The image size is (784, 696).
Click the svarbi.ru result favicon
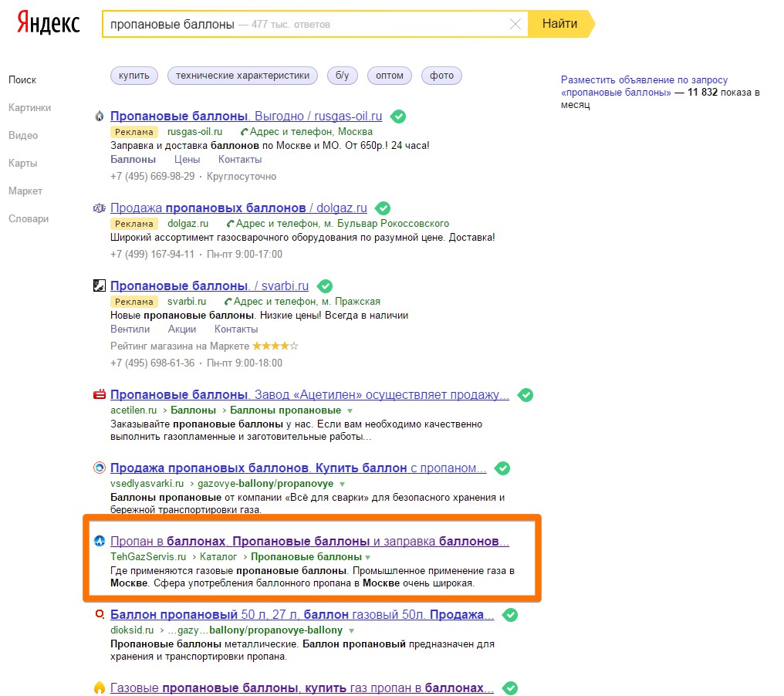pyautogui.click(x=99, y=286)
